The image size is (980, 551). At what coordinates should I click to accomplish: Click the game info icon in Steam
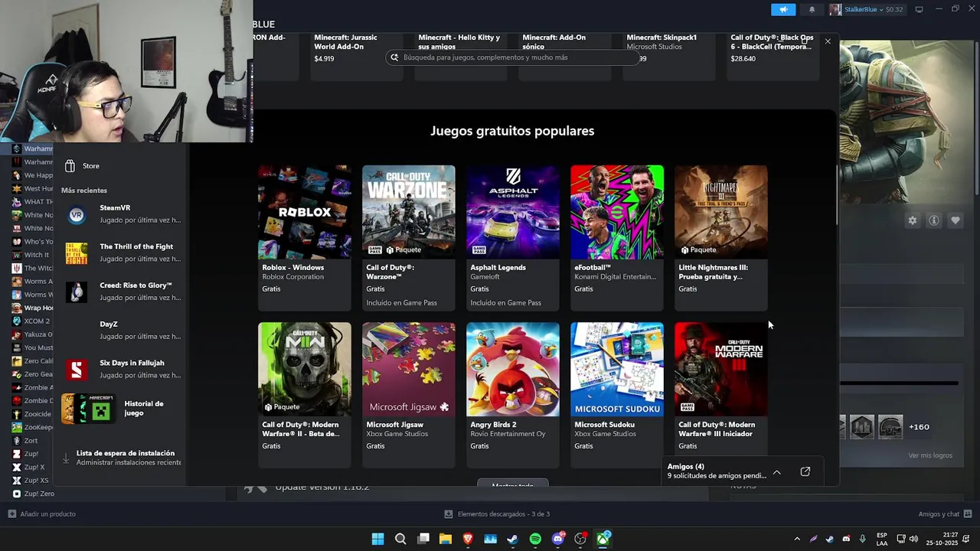[934, 220]
